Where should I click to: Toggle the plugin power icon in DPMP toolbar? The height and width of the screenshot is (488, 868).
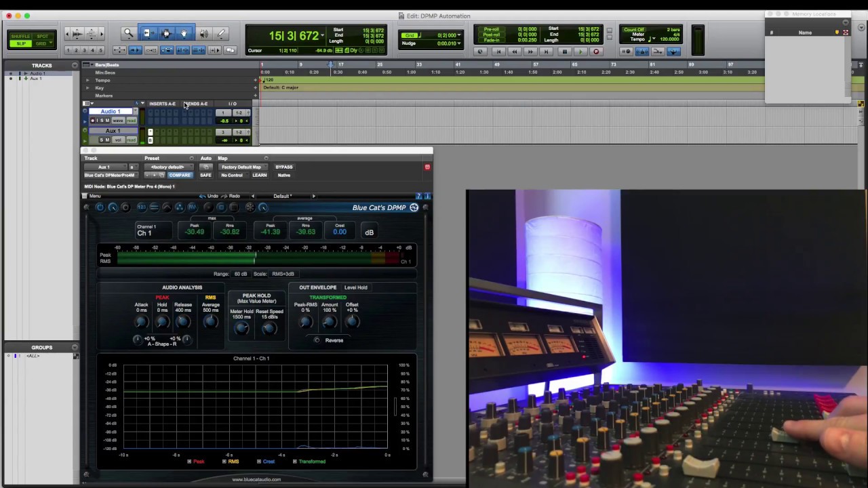(100, 207)
